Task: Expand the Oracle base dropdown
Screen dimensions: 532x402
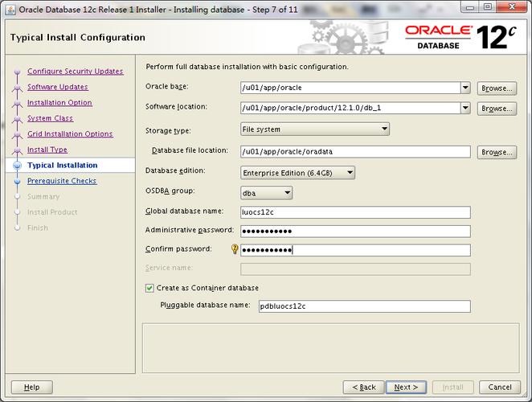Action: pos(465,88)
